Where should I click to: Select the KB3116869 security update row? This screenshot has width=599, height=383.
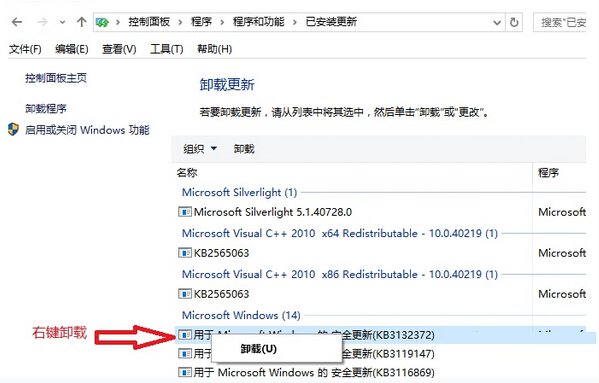click(x=314, y=372)
